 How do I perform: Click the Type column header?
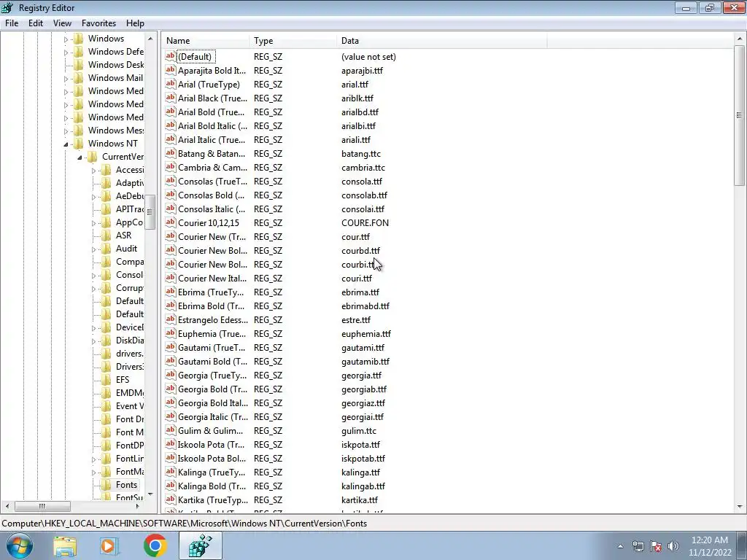tap(293, 41)
